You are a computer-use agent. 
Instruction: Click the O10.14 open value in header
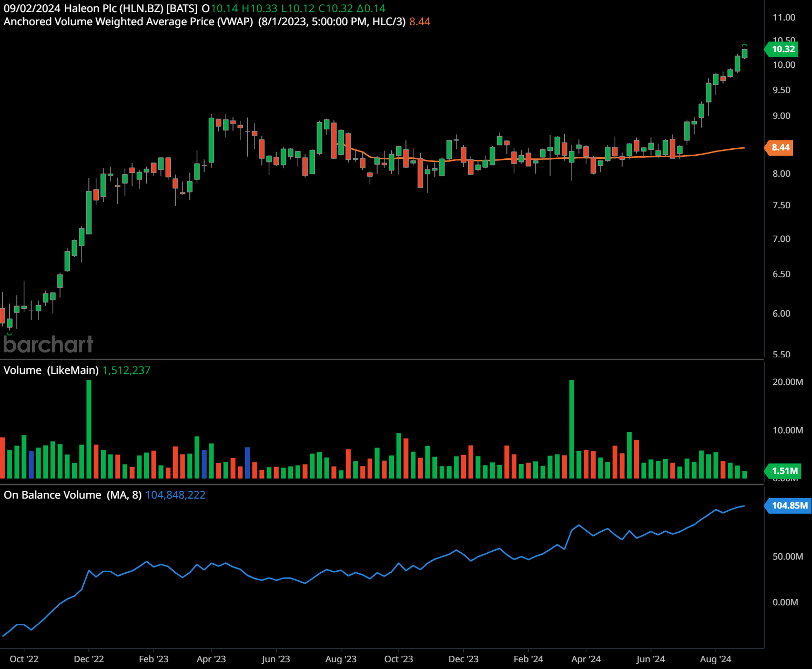(x=220, y=8)
